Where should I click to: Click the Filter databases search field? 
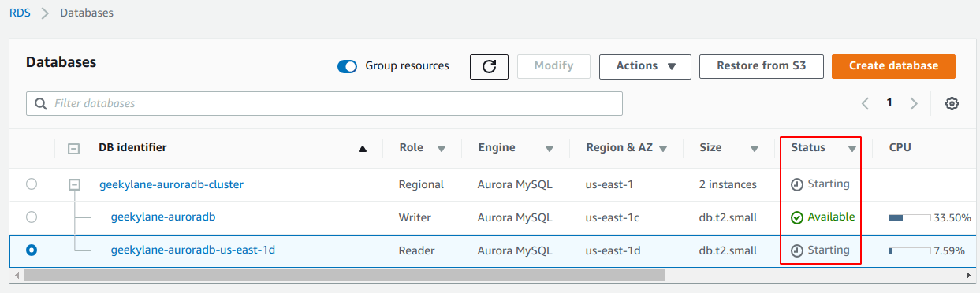coord(324,104)
